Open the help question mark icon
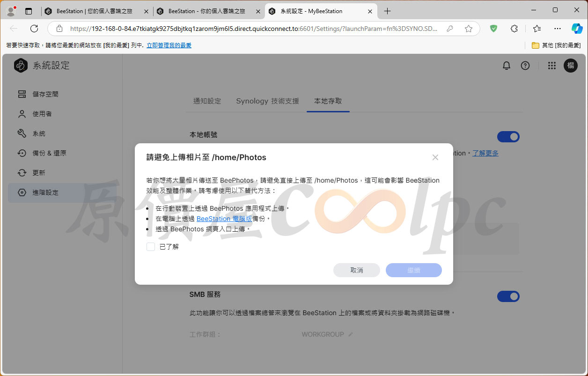The image size is (588, 376). click(525, 66)
